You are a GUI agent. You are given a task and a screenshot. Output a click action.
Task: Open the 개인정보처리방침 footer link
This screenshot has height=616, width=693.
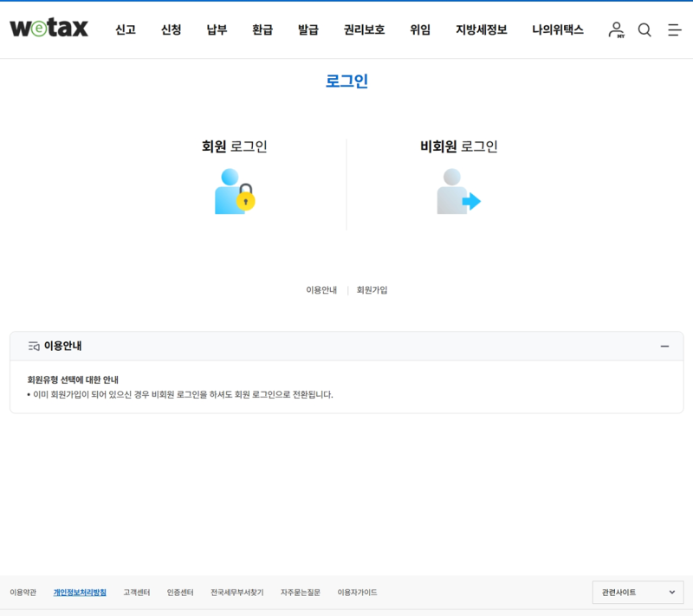point(81,592)
